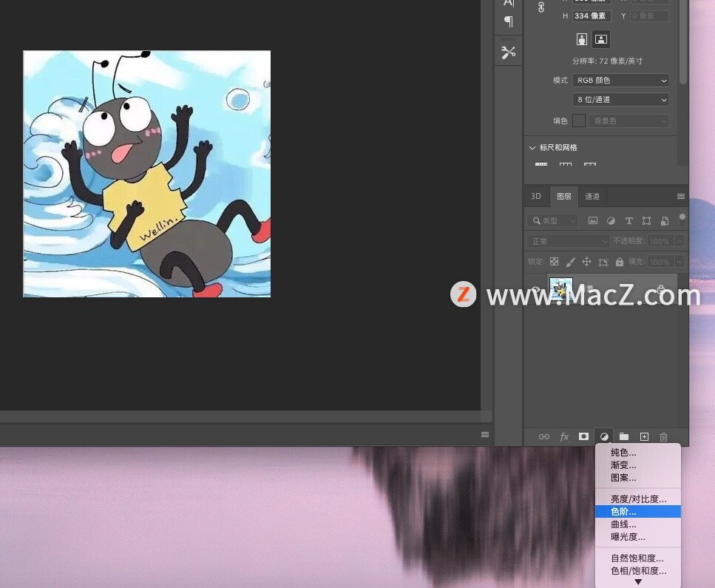Screen dimensions: 715x588
Task: Toggle the layer filtering switch
Action: pos(682,220)
